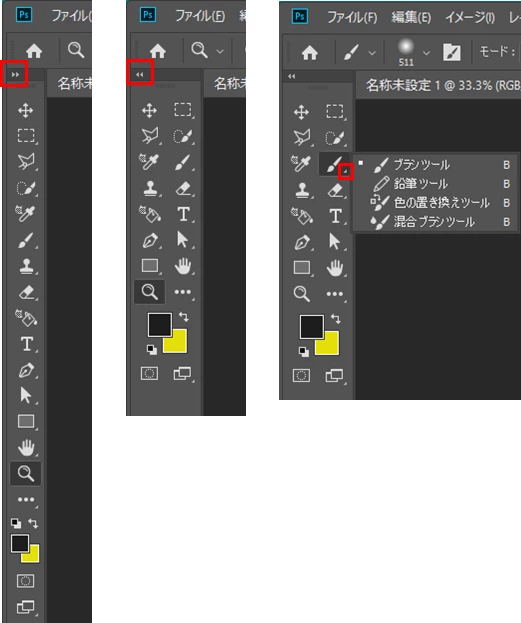Swap foreground and background colors in middle toolbar
The width and height of the screenshot is (521, 623).
(184, 317)
